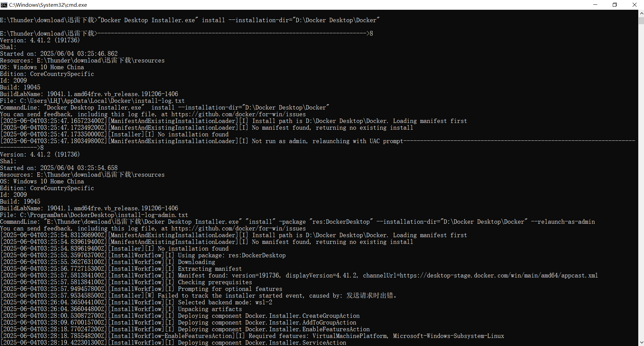Click the scrollbar down arrow

tap(641, 343)
